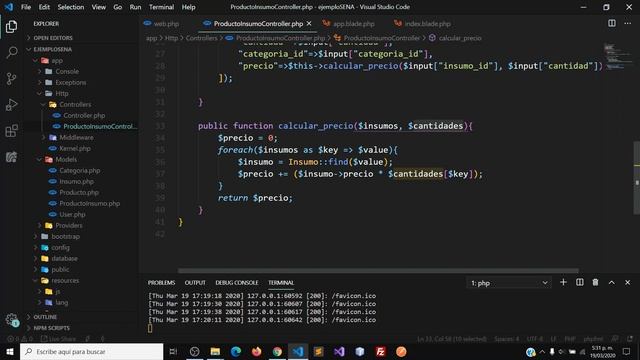This screenshot has width=640, height=360.
Task: Open the terminal selector dropdown 1: php
Action: click(509, 283)
